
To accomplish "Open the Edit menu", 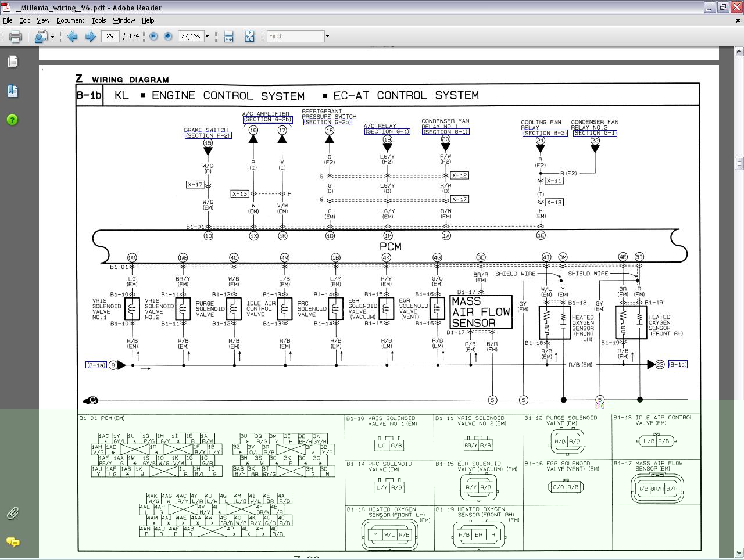I will tap(24, 20).
